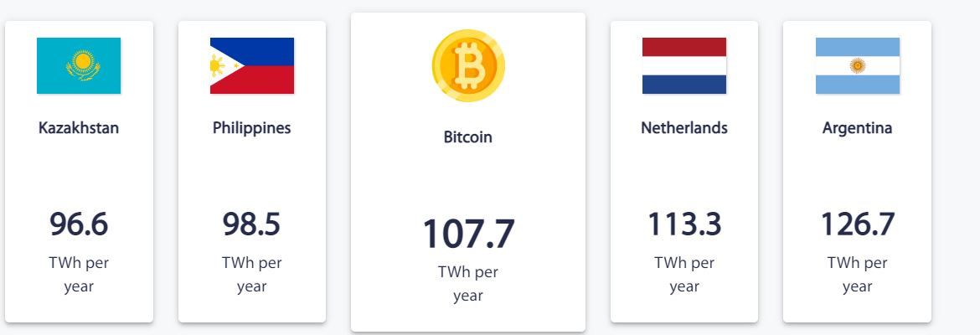Viewport: 980px width, 335px height.
Task: Click the 126.7 consumption value
Action: coord(857,224)
